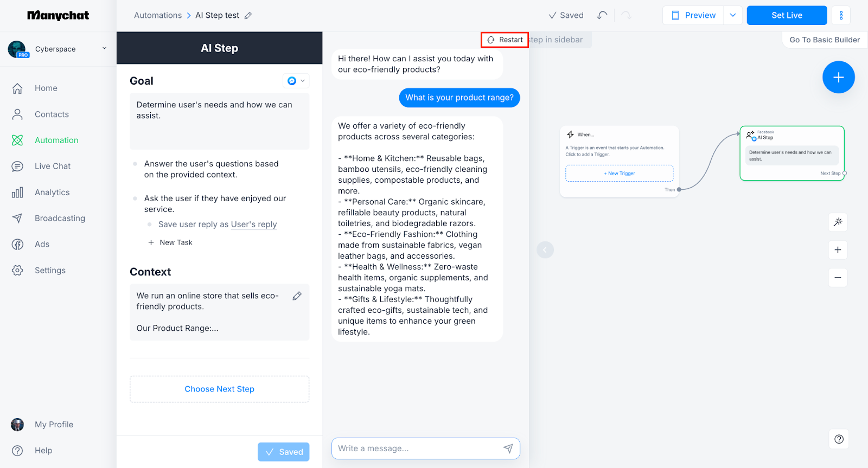Image resolution: width=868 pixels, height=468 pixels.
Task: Click the Set Live button
Action: (x=787, y=15)
